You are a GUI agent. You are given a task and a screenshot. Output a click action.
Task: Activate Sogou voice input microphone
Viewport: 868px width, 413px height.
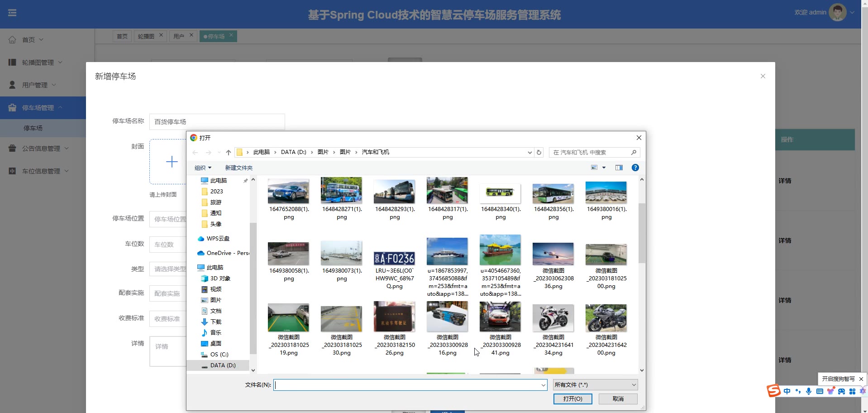click(x=809, y=391)
